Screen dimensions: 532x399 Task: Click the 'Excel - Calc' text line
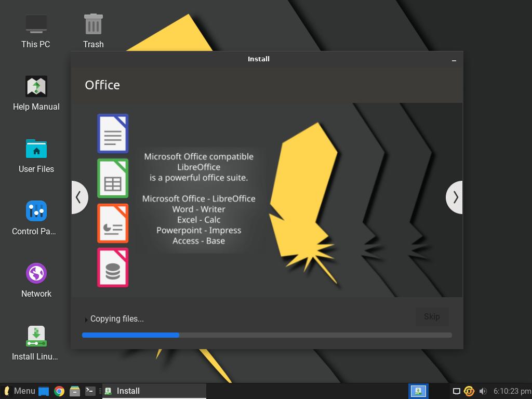click(199, 220)
